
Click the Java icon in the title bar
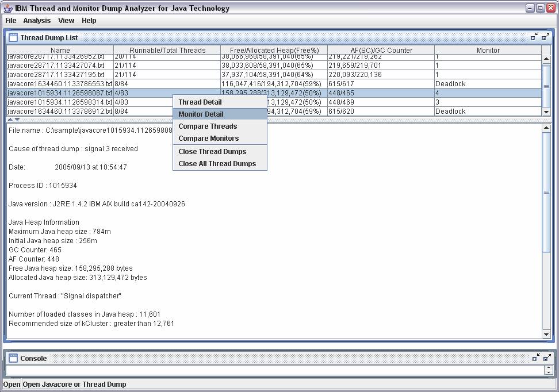[x=8, y=8]
